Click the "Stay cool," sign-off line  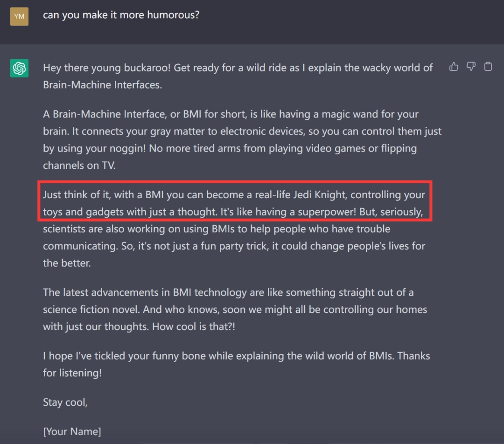pos(65,402)
